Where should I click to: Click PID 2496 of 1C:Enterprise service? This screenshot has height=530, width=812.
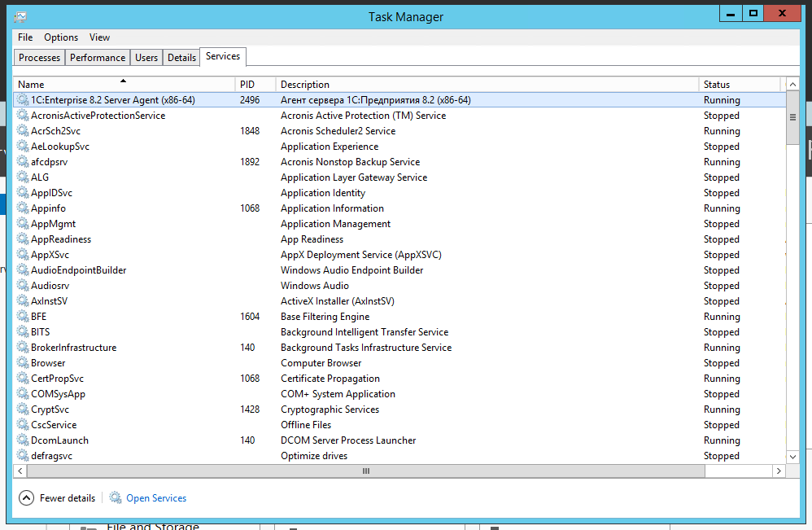tap(250, 100)
